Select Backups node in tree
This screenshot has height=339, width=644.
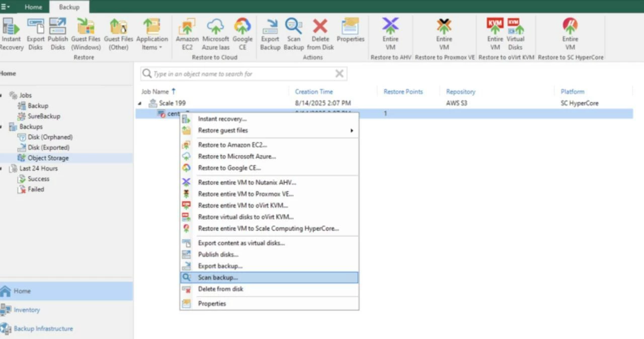31,126
